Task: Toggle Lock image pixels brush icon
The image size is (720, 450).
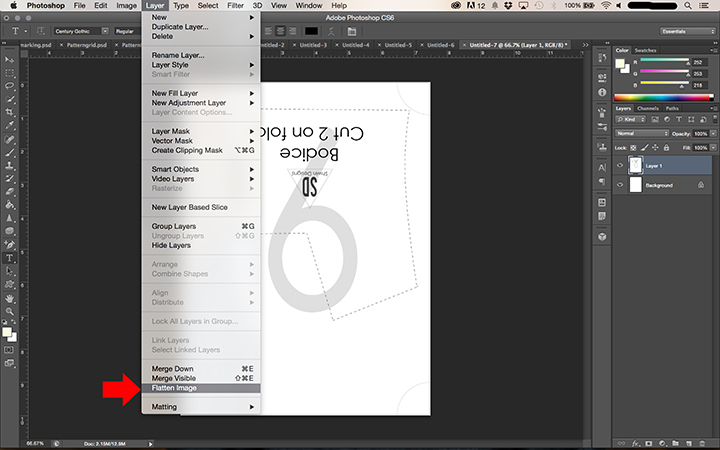Action: (644, 147)
